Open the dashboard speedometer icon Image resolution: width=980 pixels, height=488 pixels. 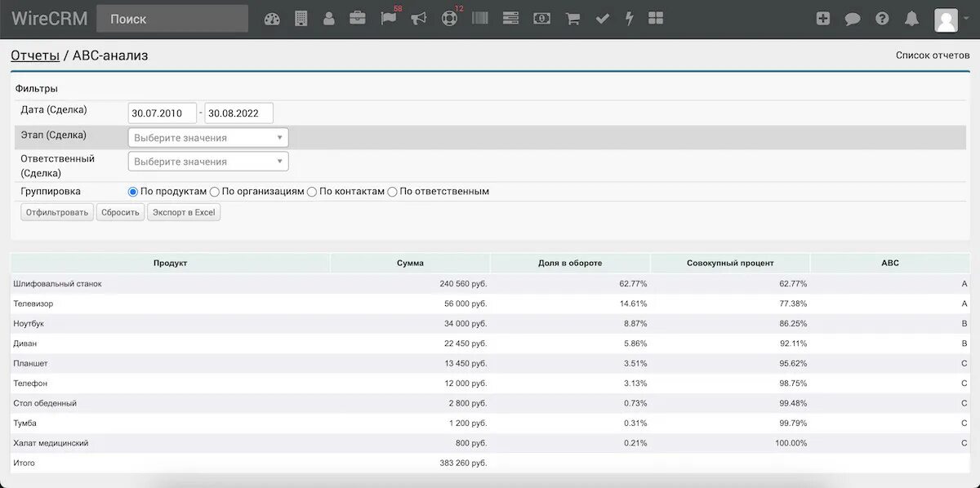pyautogui.click(x=272, y=19)
